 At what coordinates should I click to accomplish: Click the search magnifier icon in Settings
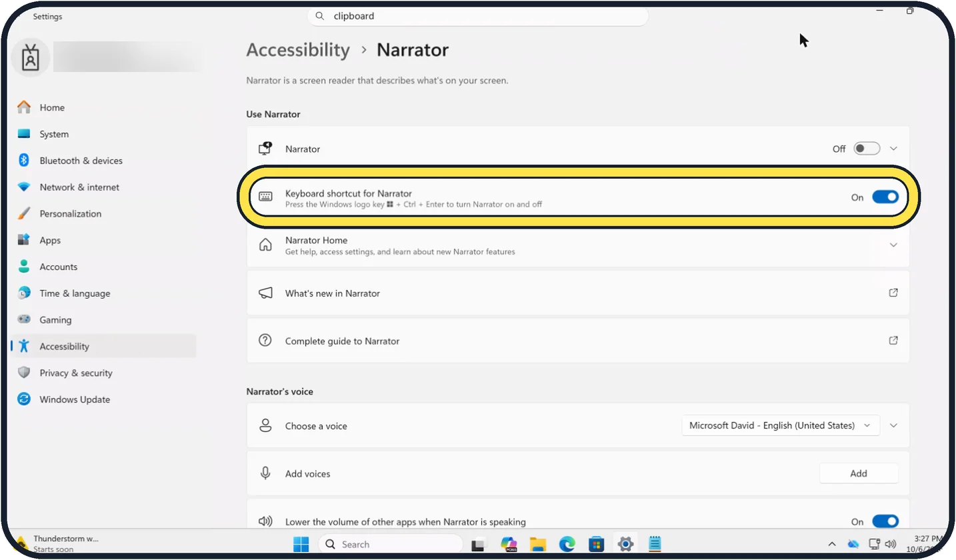point(320,16)
